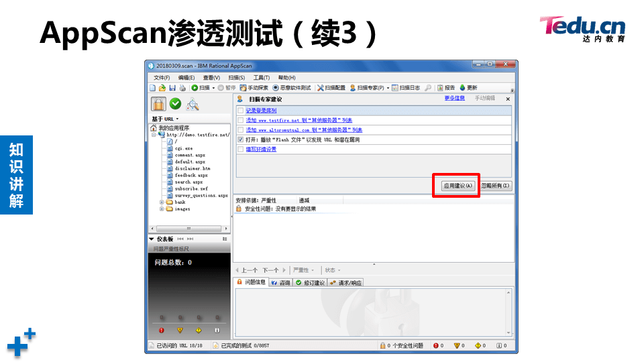The height and width of the screenshot is (362, 644).
Task: Switch to the 修订建议 tab
Action: (311, 283)
